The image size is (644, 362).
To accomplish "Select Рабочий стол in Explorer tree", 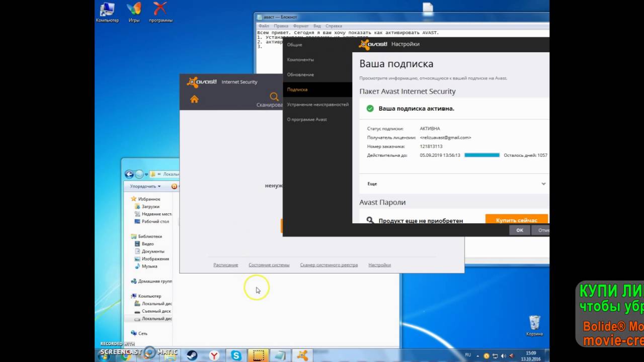I will click(152, 221).
